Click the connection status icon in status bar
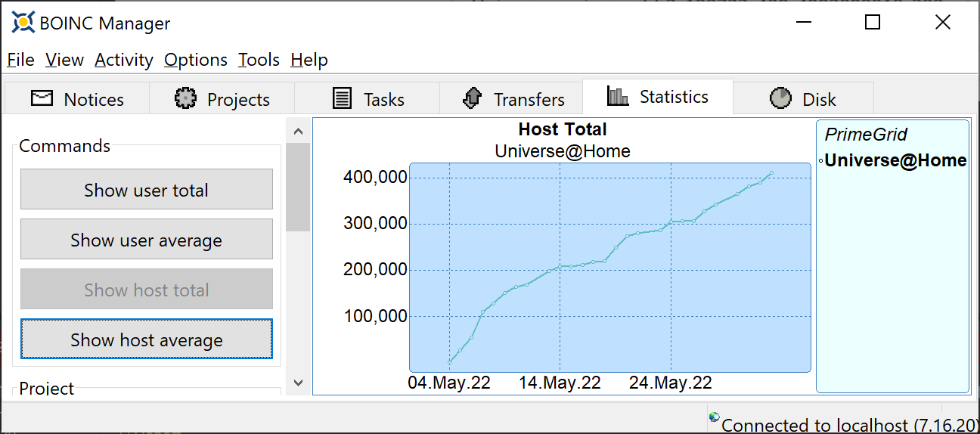This screenshot has width=980, height=434. (x=715, y=417)
